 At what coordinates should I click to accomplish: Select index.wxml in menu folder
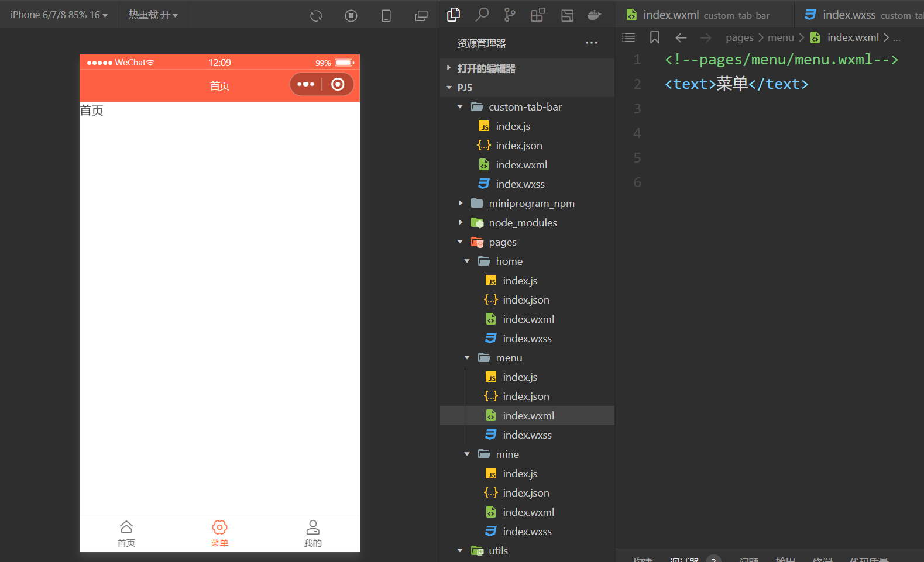click(527, 416)
